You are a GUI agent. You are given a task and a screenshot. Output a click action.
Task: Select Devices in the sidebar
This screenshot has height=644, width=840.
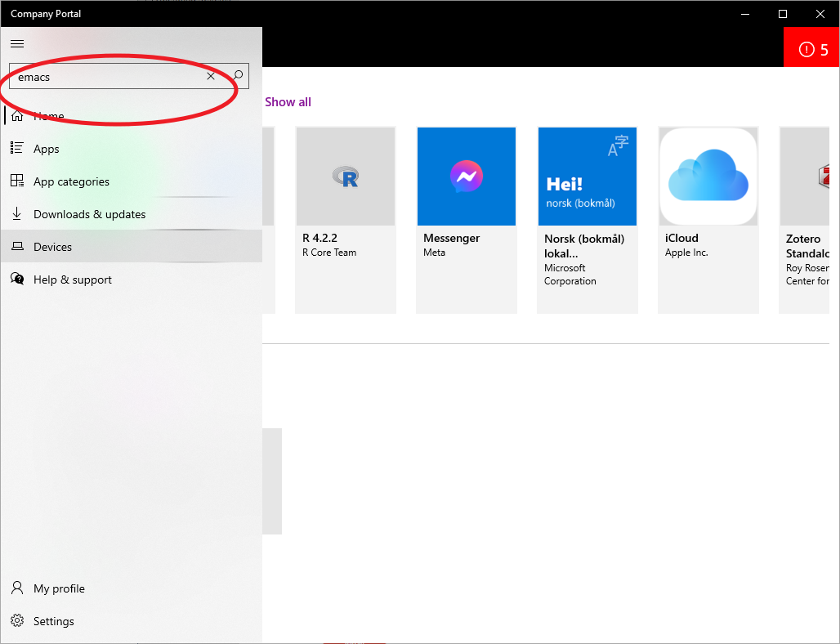(132, 247)
